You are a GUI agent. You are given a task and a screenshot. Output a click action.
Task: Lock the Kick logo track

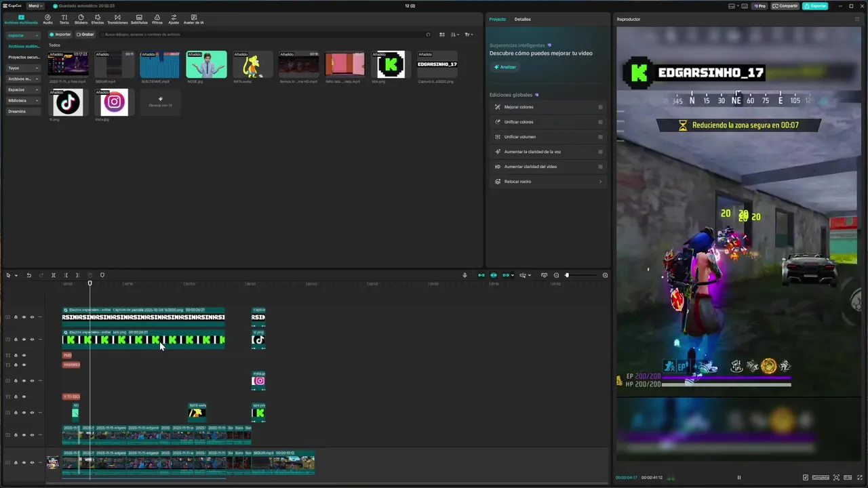[16, 340]
